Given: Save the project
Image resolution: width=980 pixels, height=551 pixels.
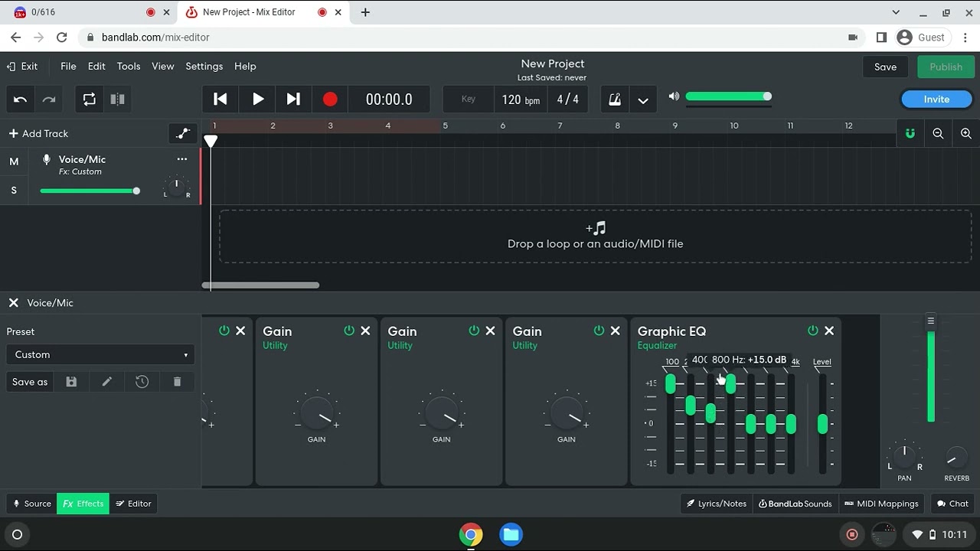Looking at the screenshot, I should [x=885, y=67].
